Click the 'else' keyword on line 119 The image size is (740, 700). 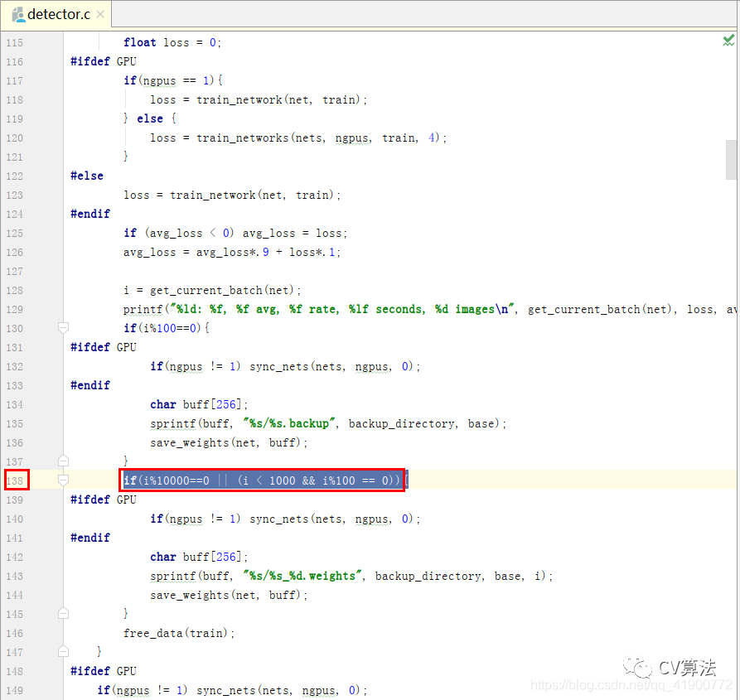150,118
